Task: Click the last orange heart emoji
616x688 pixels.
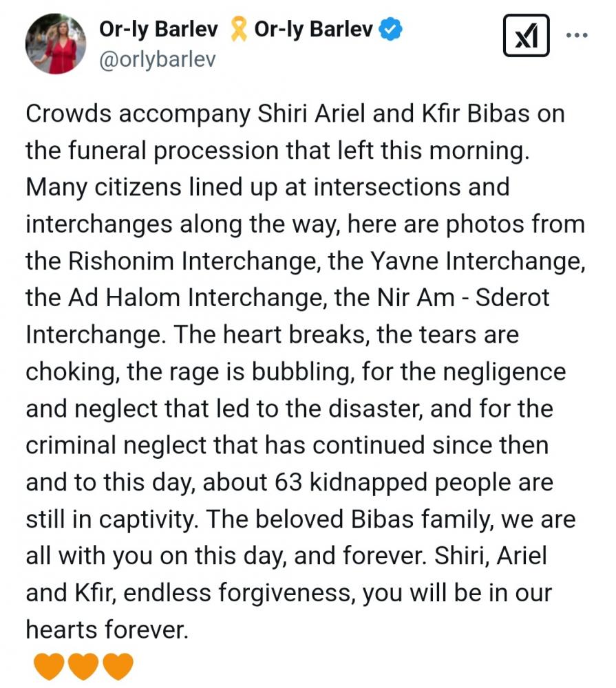Action: (118, 665)
